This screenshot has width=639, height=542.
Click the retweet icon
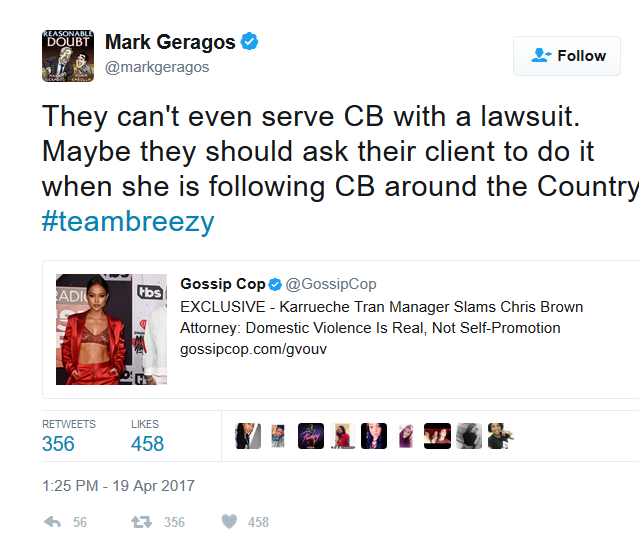141,522
